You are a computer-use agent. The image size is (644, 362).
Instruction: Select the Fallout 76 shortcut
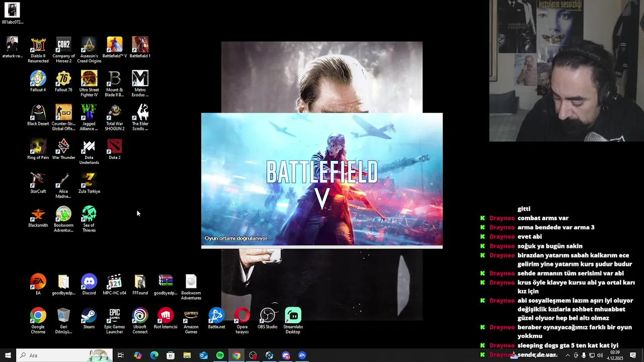coord(63,81)
